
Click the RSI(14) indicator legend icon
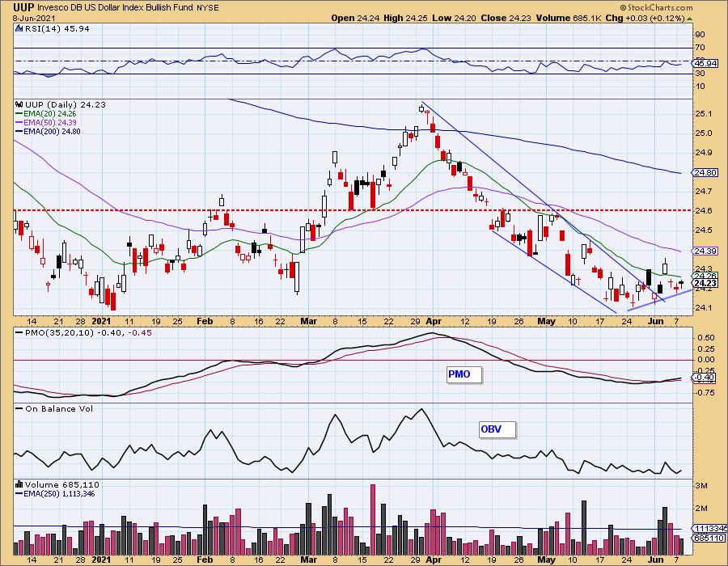(19, 28)
